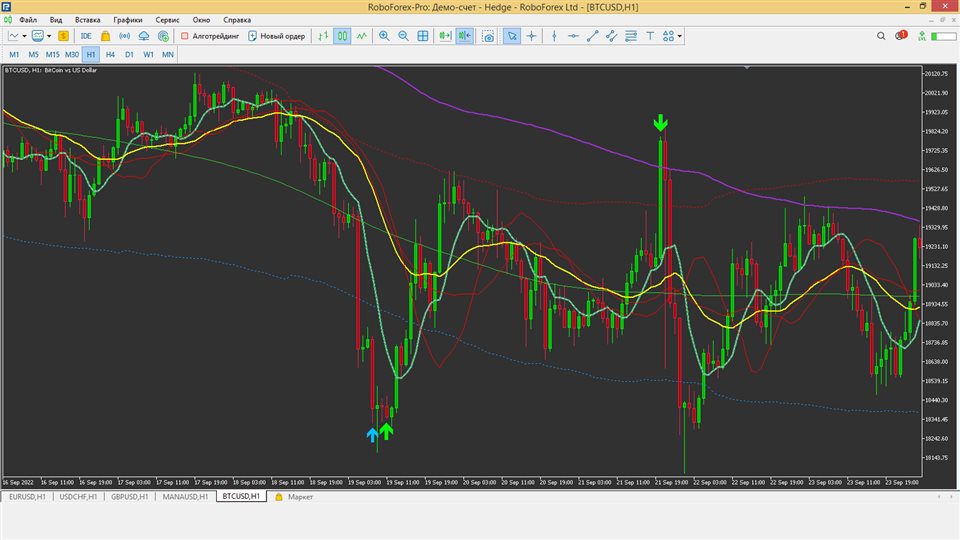The width and height of the screenshot is (960, 540).
Task: Open the Окно menu
Action: click(201, 20)
